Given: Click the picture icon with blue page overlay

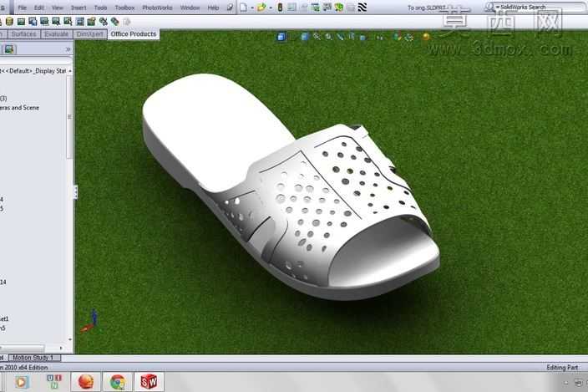Looking at the screenshot, I should [33, 22].
